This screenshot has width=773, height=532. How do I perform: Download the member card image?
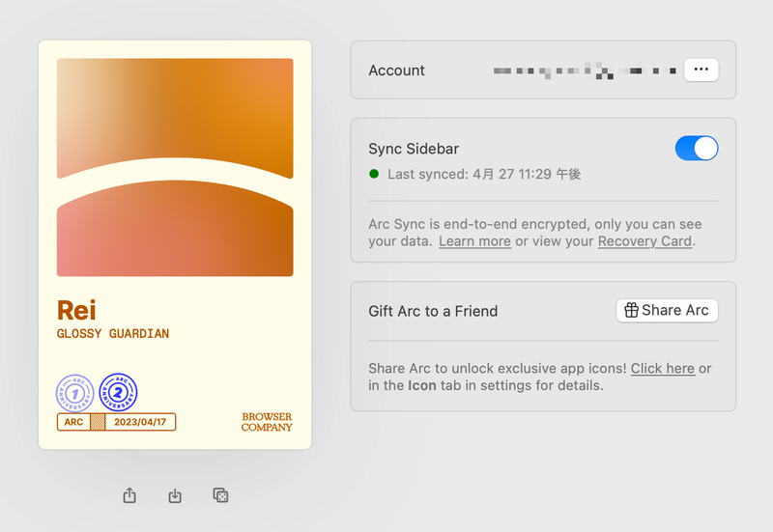tap(175, 495)
